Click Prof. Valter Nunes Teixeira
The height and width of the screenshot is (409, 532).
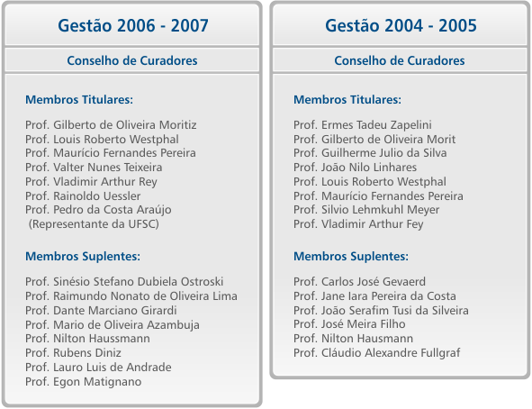[94, 168]
